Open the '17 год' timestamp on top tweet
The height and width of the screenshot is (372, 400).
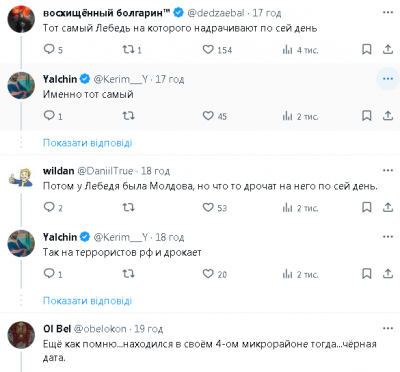(x=267, y=13)
